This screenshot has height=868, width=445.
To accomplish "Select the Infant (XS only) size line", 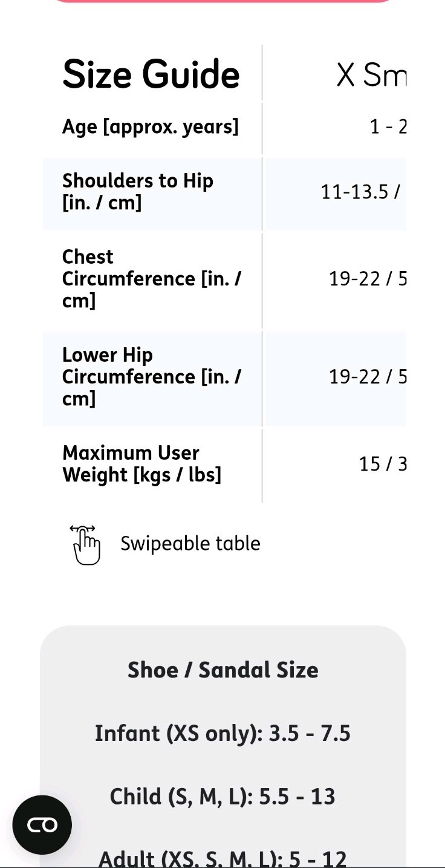I will (x=223, y=733).
